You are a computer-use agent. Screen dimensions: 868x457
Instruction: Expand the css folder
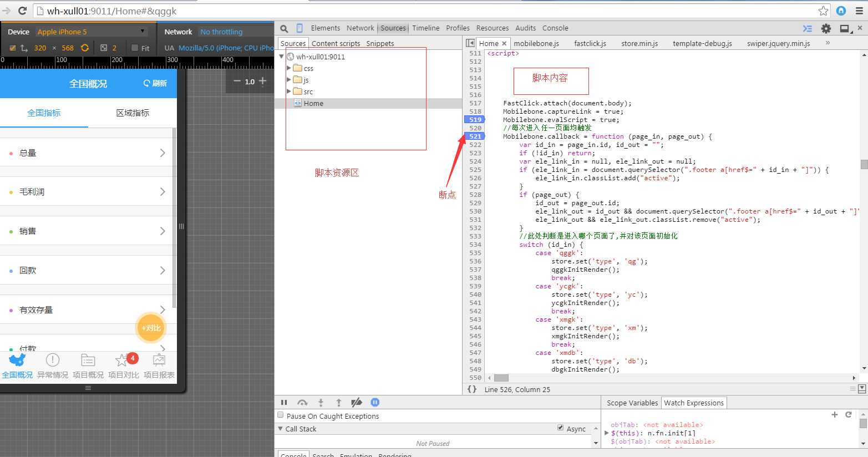tap(288, 68)
